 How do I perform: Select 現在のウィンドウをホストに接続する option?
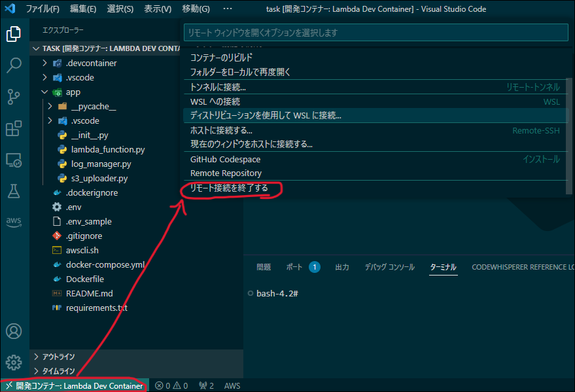375,144
